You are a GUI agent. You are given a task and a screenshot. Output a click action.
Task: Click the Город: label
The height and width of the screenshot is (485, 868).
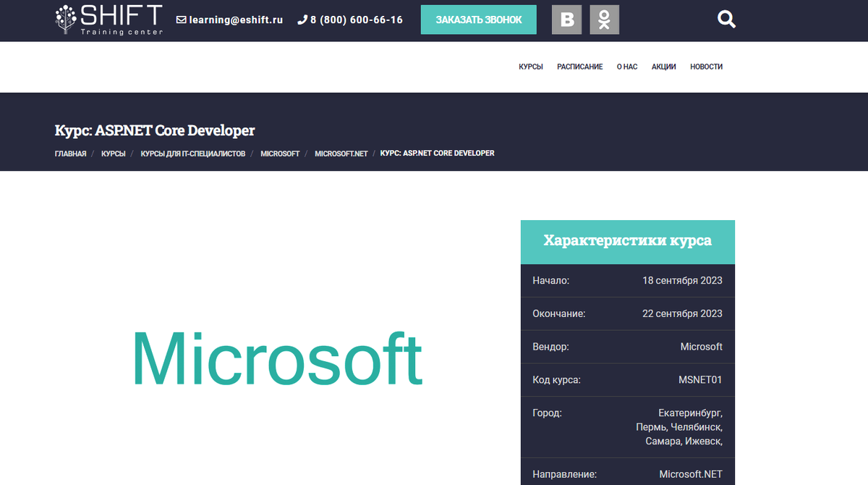(x=548, y=413)
